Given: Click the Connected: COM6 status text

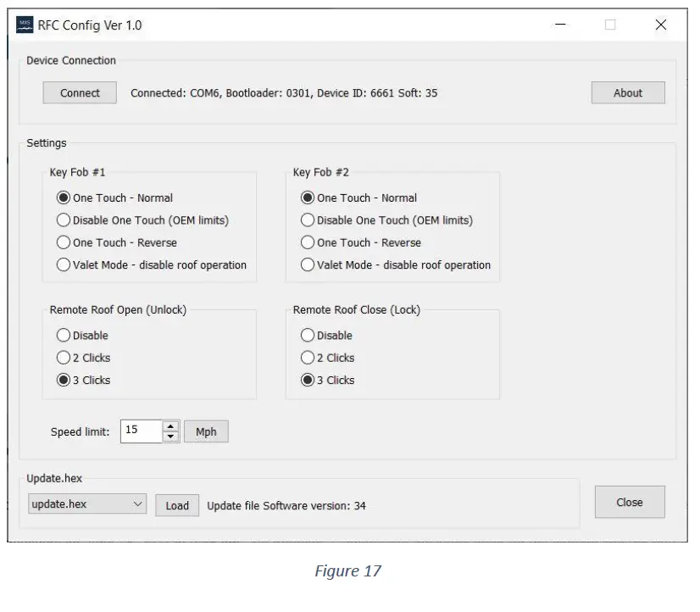Looking at the screenshot, I should [x=284, y=93].
